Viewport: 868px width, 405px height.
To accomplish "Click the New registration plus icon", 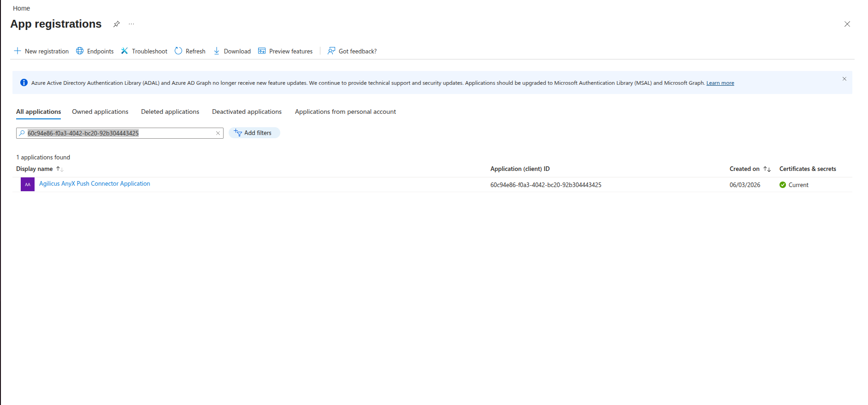I will click(x=18, y=51).
